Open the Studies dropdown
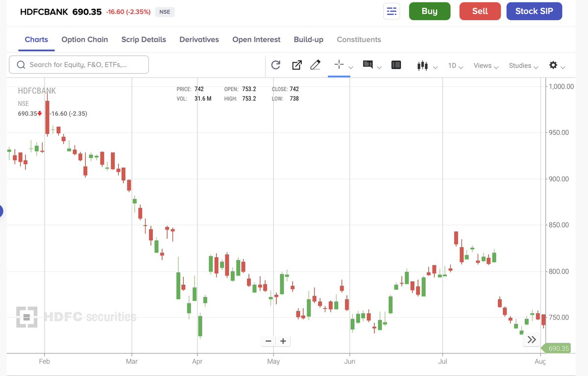The height and width of the screenshot is (376, 588). pyautogui.click(x=524, y=66)
